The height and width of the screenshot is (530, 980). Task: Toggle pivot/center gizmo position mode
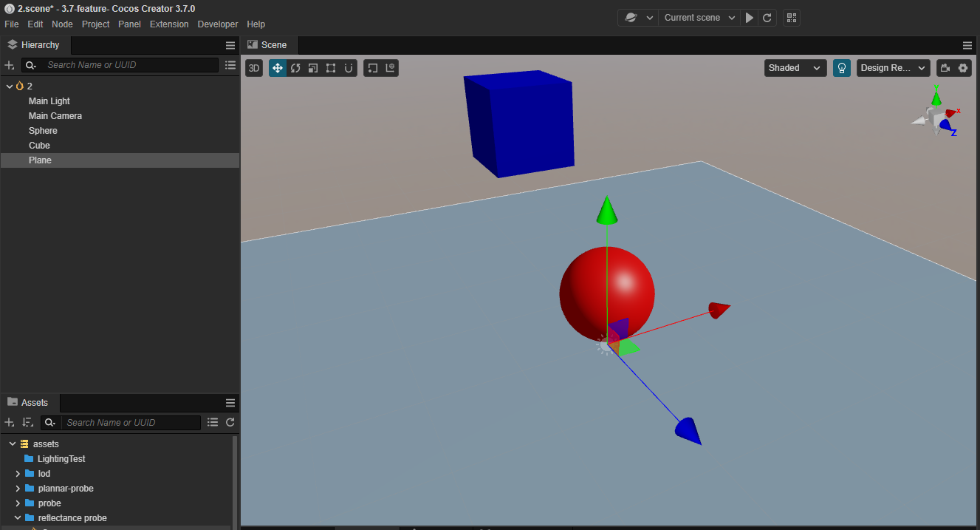point(373,68)
